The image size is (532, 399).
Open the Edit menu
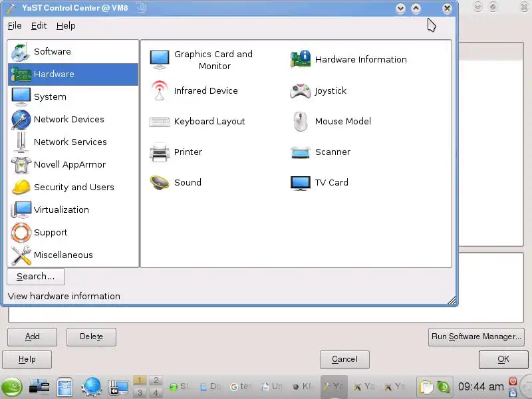[39, 26]
